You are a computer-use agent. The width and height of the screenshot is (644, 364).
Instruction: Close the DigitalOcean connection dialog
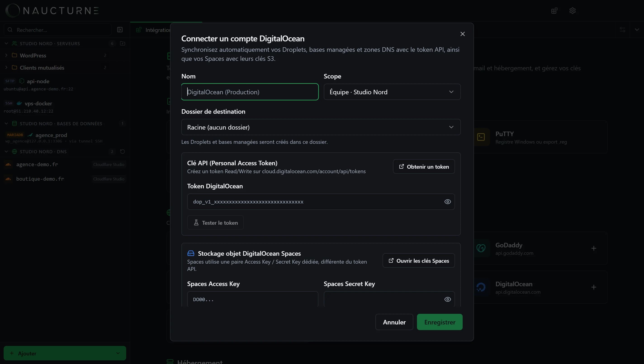(x=462, y=34)
